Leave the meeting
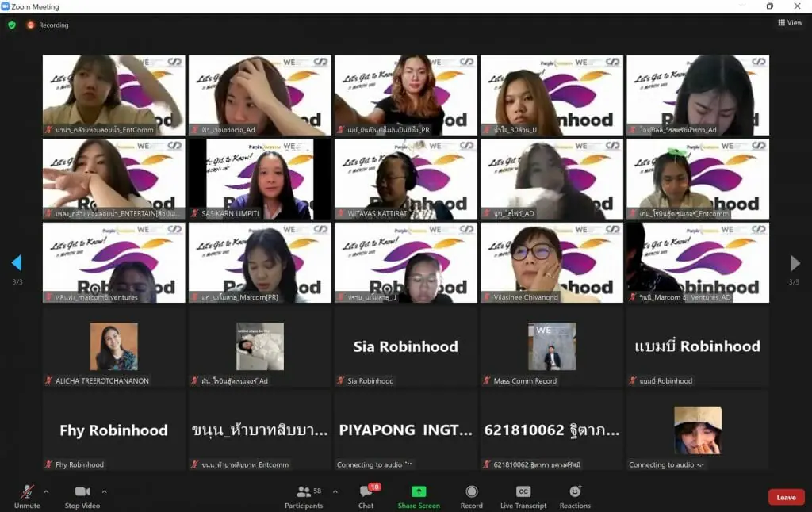Viewport: 812px width, 512px height. (786, 497)
